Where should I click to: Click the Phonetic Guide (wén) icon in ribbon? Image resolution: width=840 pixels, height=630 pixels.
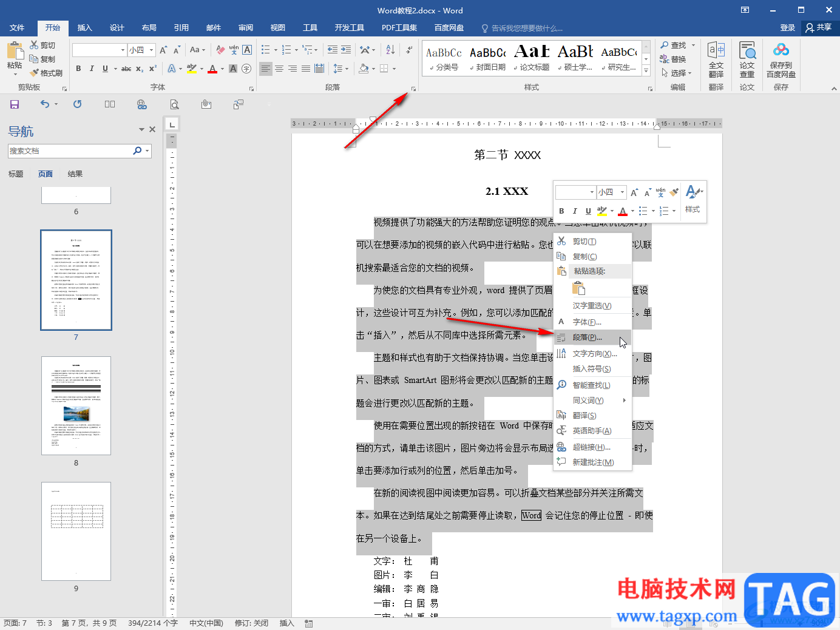pos(234,50)
